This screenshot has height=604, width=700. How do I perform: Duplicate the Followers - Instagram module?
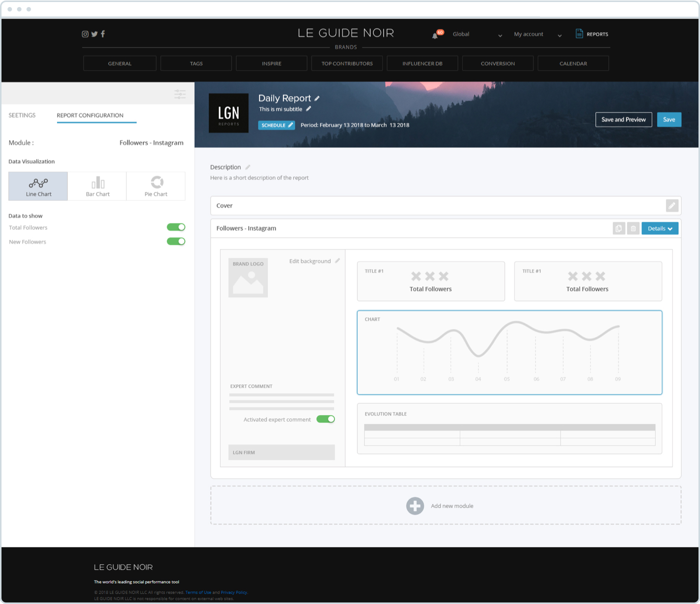618,228
